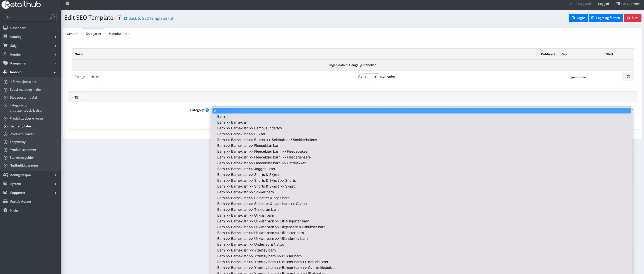Expand the Konfigurasjon sidebar menu

[x=20, y=175]
